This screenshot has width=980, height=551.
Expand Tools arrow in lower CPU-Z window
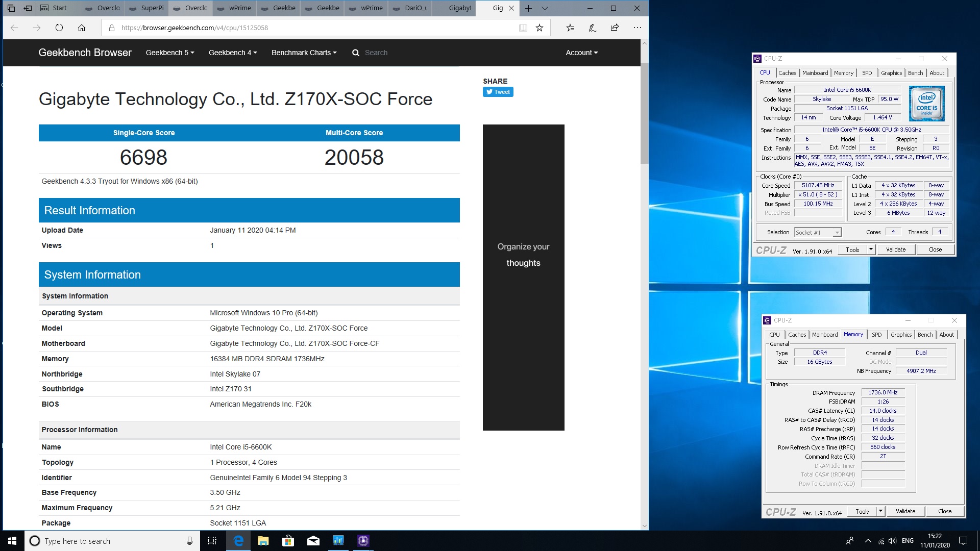click(x=880, y=511)
